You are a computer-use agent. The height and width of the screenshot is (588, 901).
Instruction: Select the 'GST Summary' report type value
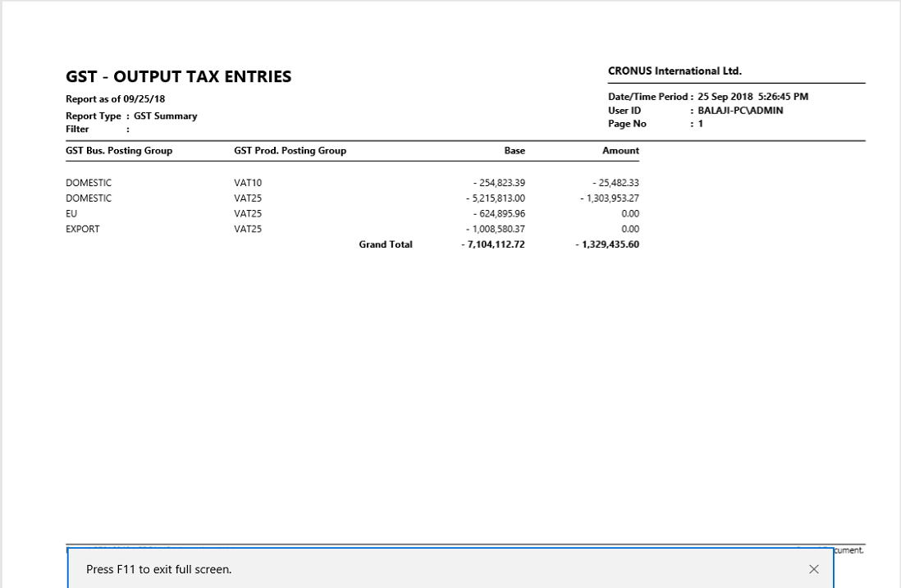pos(166,116)
